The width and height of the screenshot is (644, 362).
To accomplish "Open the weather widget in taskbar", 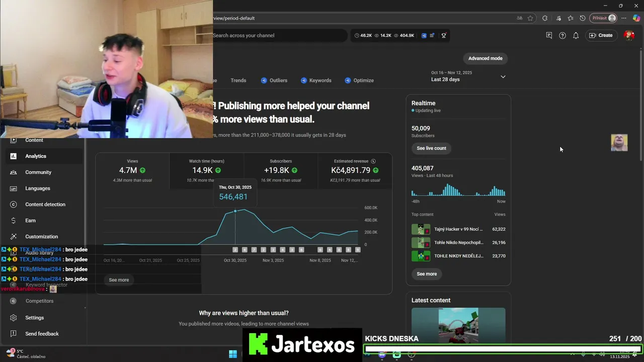I will click(25, 354).
